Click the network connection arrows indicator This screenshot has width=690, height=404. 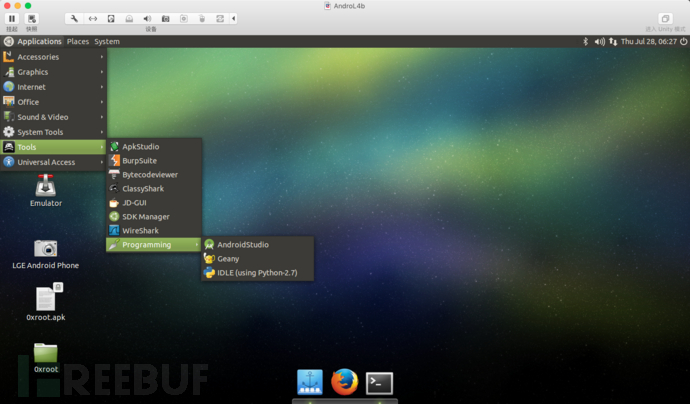click(x=613, y=41)
